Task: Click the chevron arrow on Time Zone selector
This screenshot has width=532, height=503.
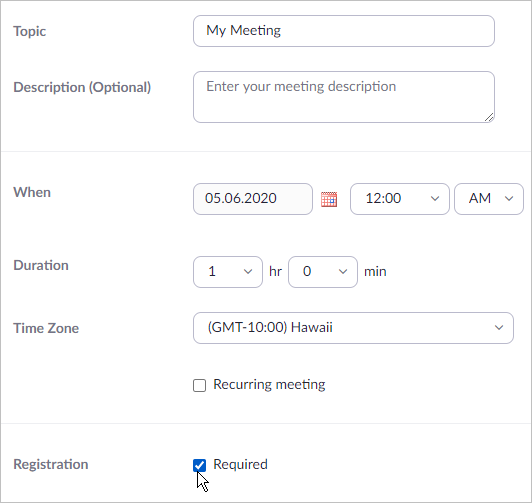Action: pyautogui.click(x=499, y=328)
